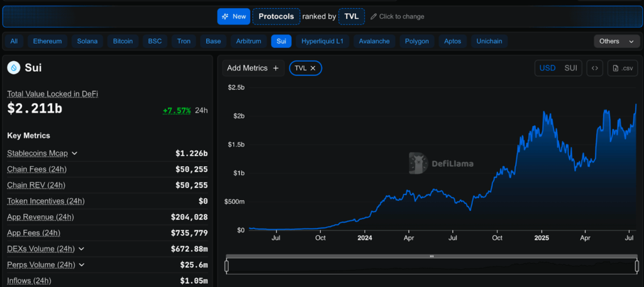Click the 2024 label on chart axis

pos(365,238)
